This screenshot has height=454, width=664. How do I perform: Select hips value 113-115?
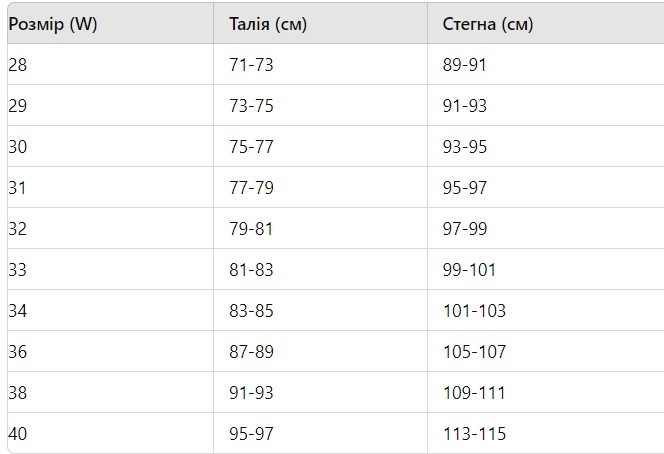[474, 434]
